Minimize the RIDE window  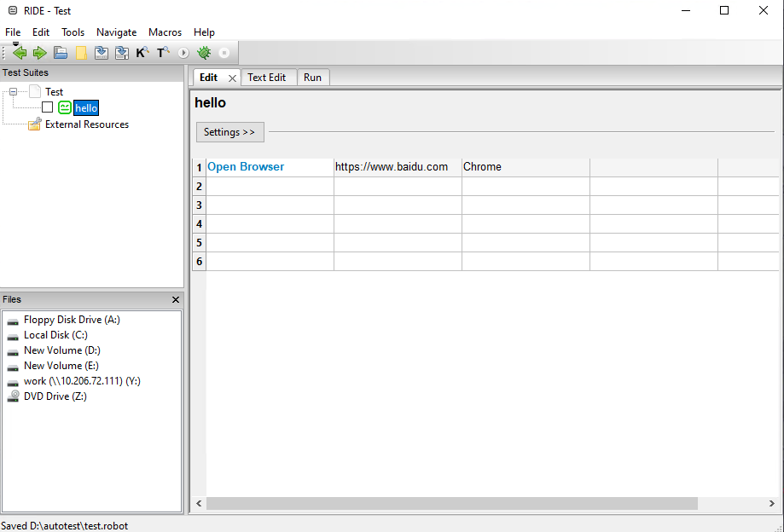click(686, 10)
